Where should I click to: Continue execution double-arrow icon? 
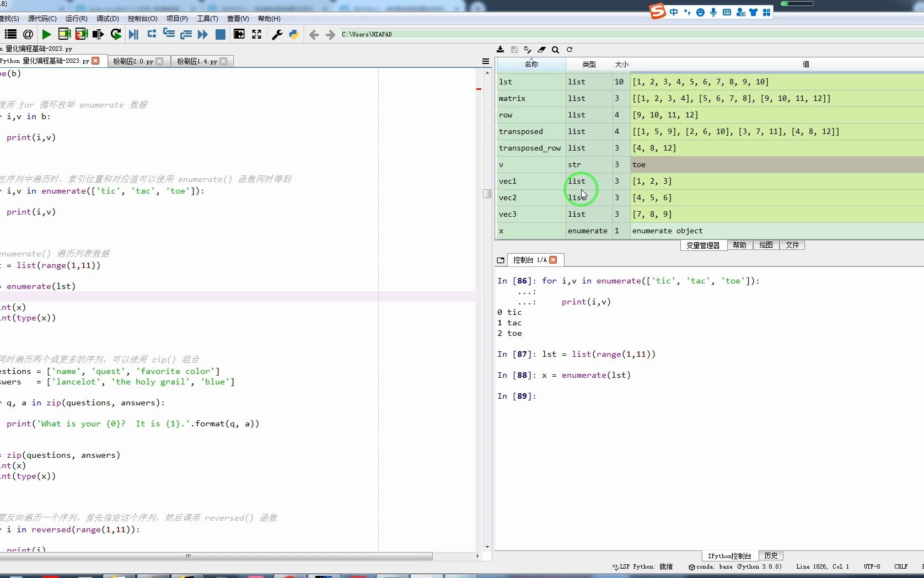(x=203, y=34)
